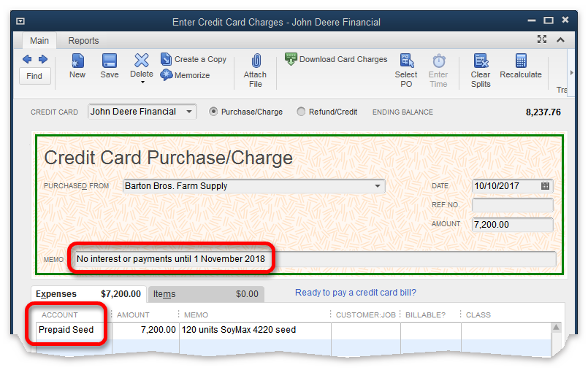
Task: Save the credit card charge
Action: [x=110, y=66]
